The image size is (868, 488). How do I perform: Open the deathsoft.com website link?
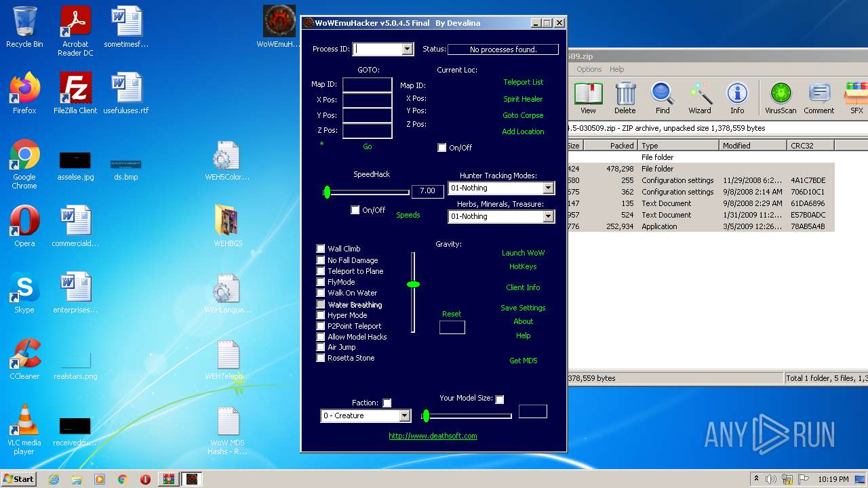[x=433, y=436]
